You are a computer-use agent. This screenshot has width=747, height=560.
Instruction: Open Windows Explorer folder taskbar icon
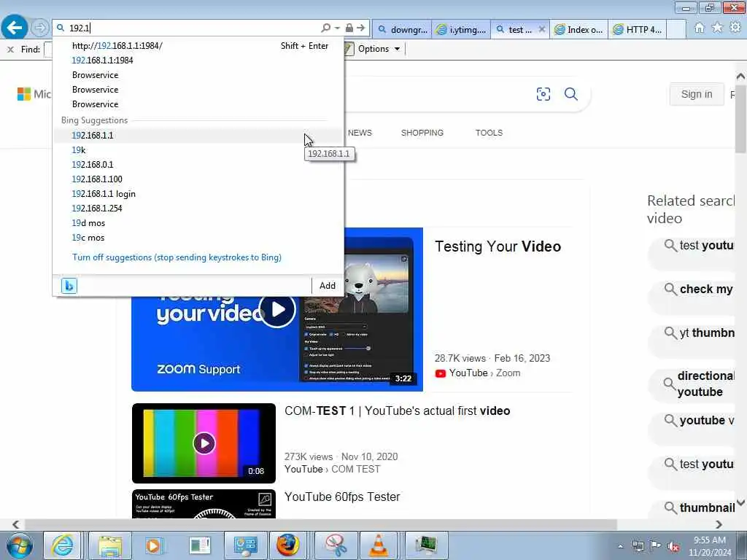coord(110,545)
